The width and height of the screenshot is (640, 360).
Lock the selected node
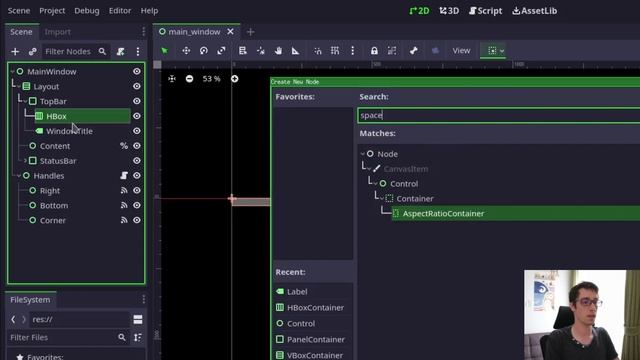click(x=374, y=51)
